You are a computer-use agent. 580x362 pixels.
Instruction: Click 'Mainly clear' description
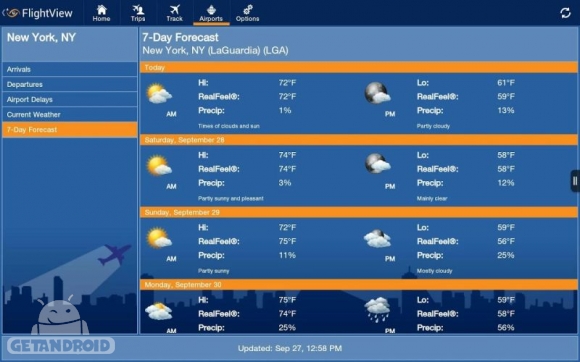click(432, 199)
